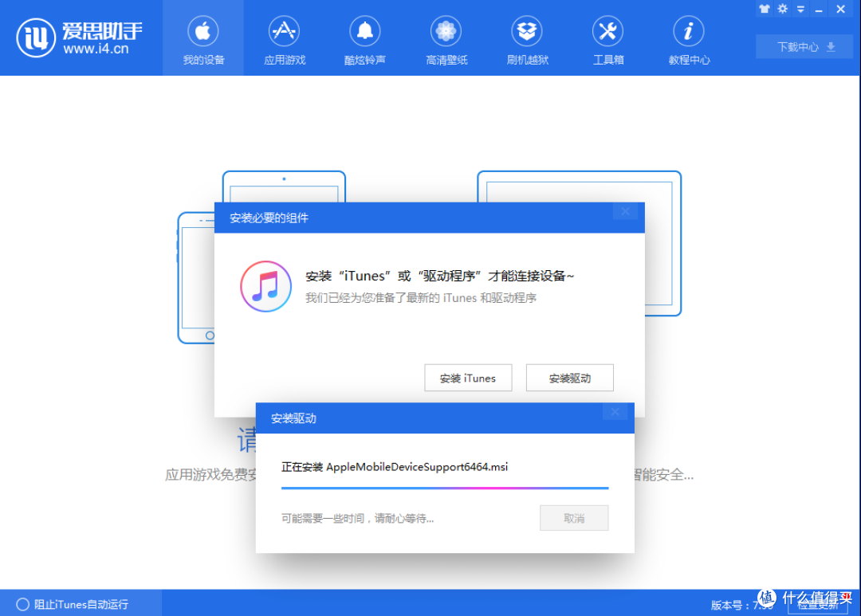The width and height of the screenshot is (861, 616).
Task: Open settings gear in title bar
Action: coord(783,9)
